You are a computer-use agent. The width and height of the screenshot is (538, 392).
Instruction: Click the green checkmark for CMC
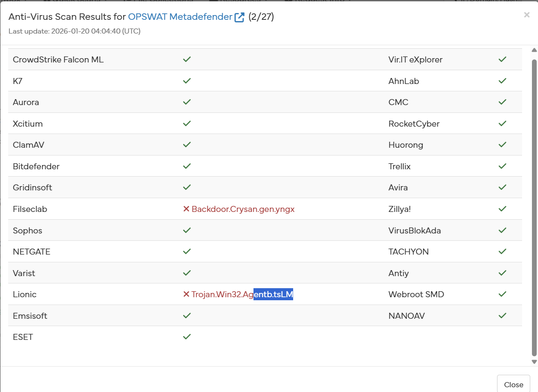pyautogui.click(x=502, y=102)
